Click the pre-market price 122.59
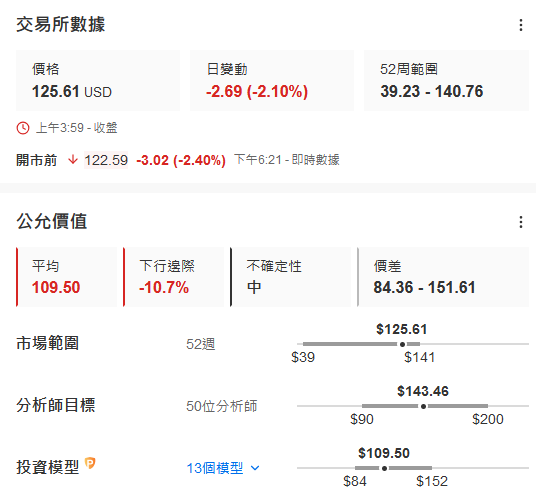 coord(106,160)
